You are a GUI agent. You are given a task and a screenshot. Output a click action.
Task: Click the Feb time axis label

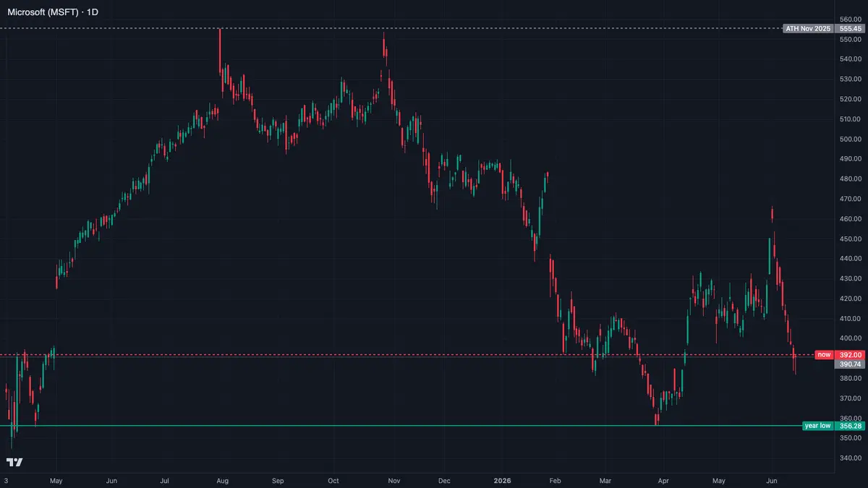(556, 480)
